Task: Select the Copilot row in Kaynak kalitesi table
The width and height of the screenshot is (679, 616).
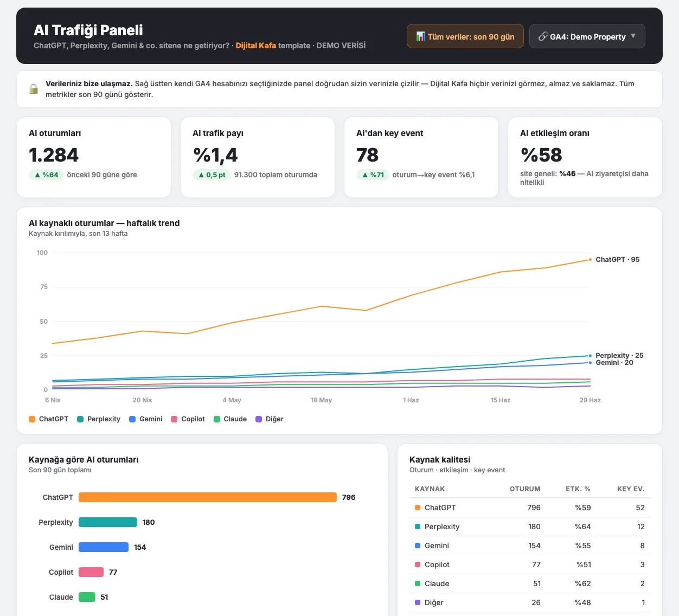Action: point(530,564)
